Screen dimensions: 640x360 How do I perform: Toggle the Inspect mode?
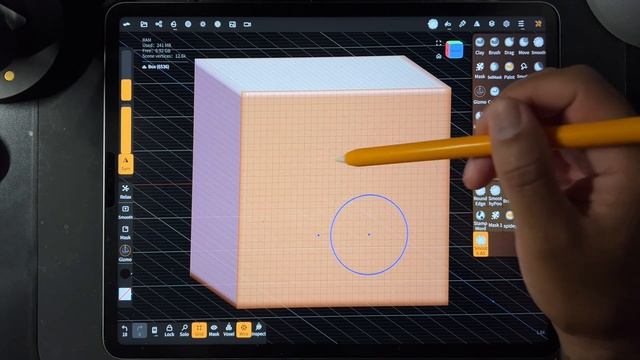point(259,330)
